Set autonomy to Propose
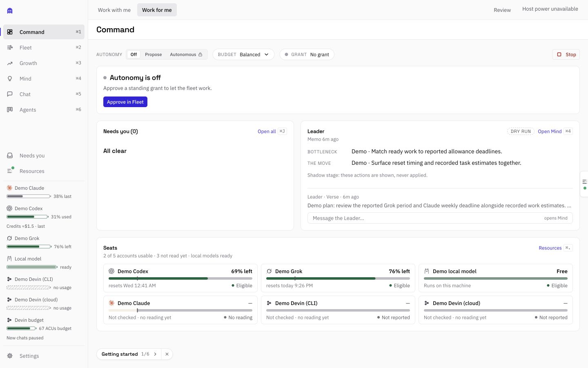 153,54
